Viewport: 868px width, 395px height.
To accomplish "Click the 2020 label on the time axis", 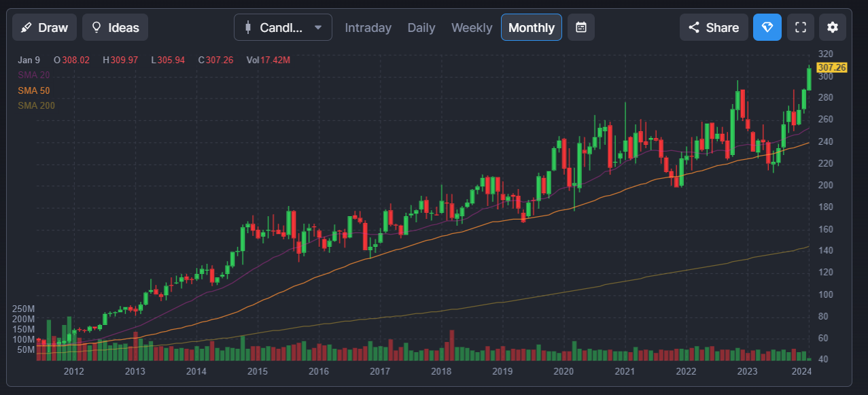I will (x=563, y=371).
